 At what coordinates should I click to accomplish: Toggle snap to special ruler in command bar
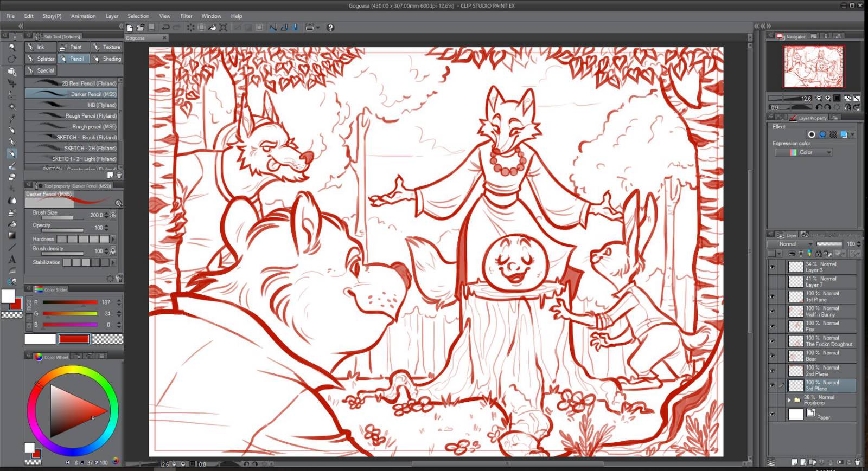(x=284, y=28)
